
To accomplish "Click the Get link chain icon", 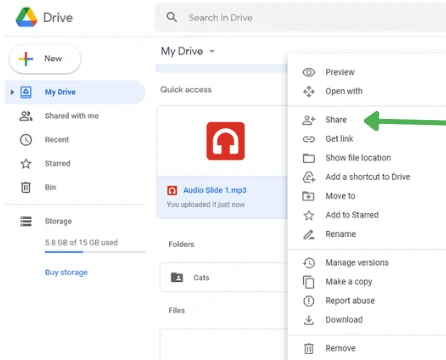I will point(309,139).
